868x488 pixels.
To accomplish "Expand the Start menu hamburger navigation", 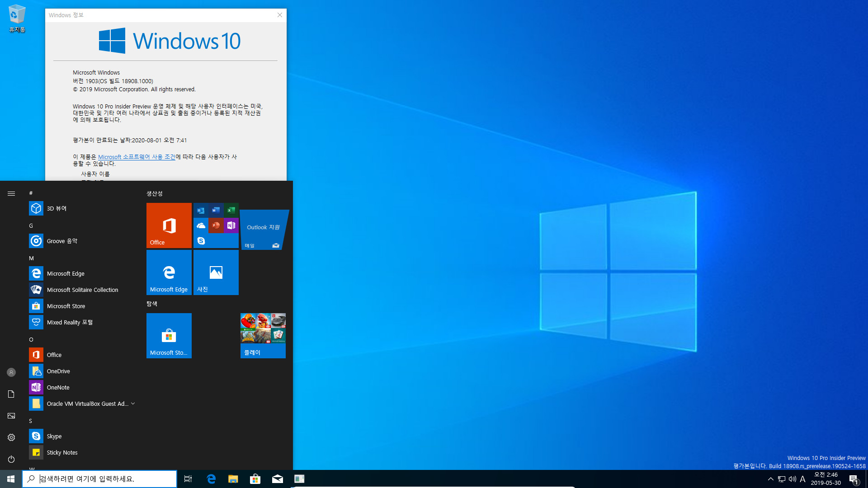I will [x=11, y=193].
